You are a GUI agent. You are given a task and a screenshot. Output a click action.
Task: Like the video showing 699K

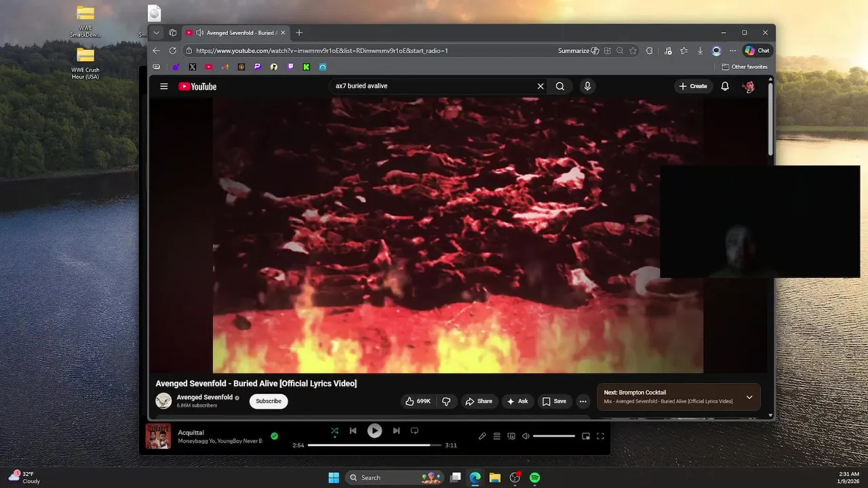coord(418,401)
